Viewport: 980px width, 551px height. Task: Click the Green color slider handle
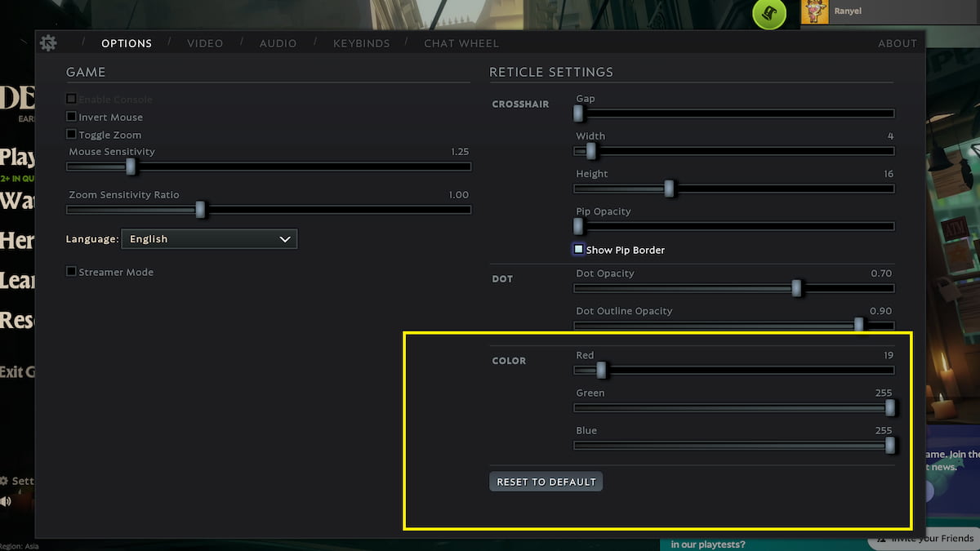tap(890, 407)
